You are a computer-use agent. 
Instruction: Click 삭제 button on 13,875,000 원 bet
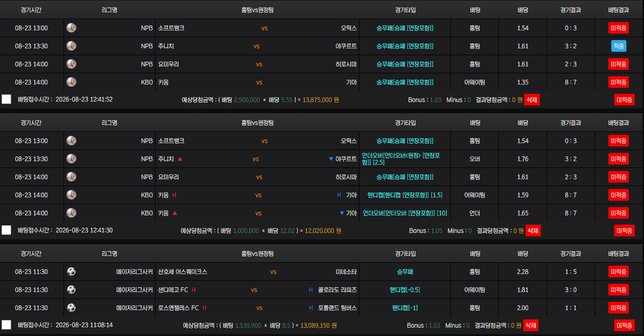pos(532,100)
